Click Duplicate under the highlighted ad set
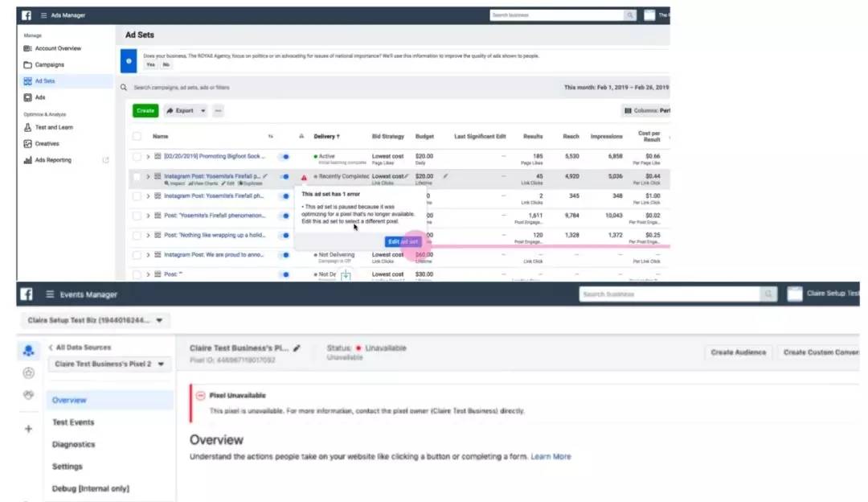Screen dimensions: 868x502 pyautogui.click(x=250, y=183)
